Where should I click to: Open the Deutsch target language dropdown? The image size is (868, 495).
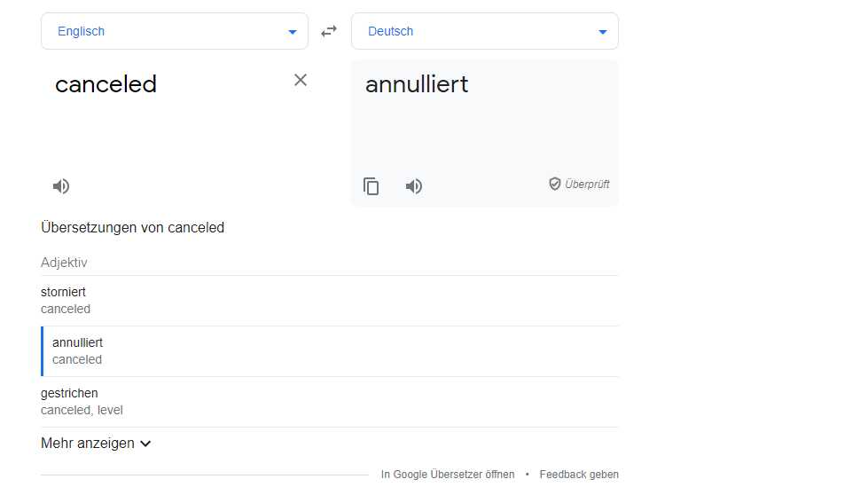tap(602, 32)
